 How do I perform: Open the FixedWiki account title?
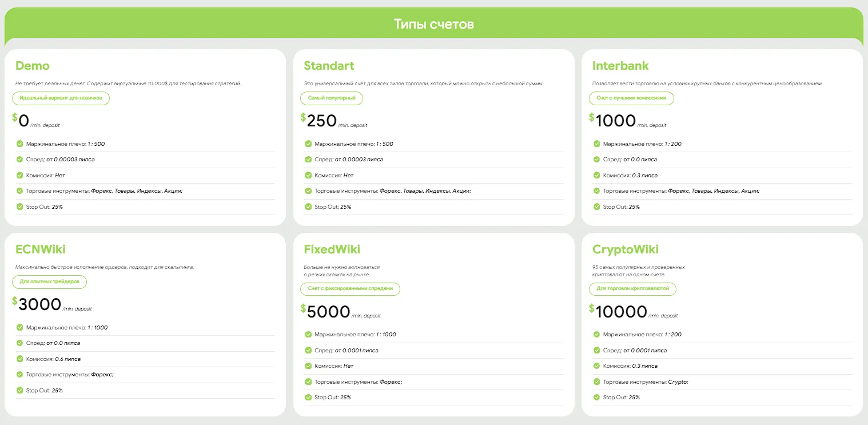(332, 249)
